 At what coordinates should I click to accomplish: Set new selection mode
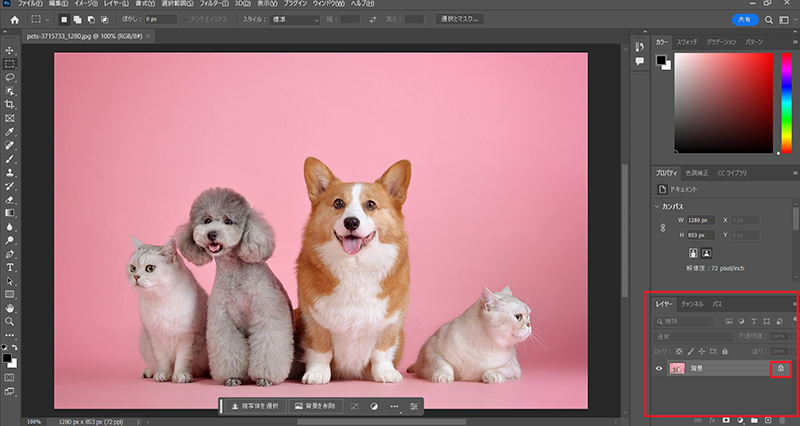coord(64,20)
